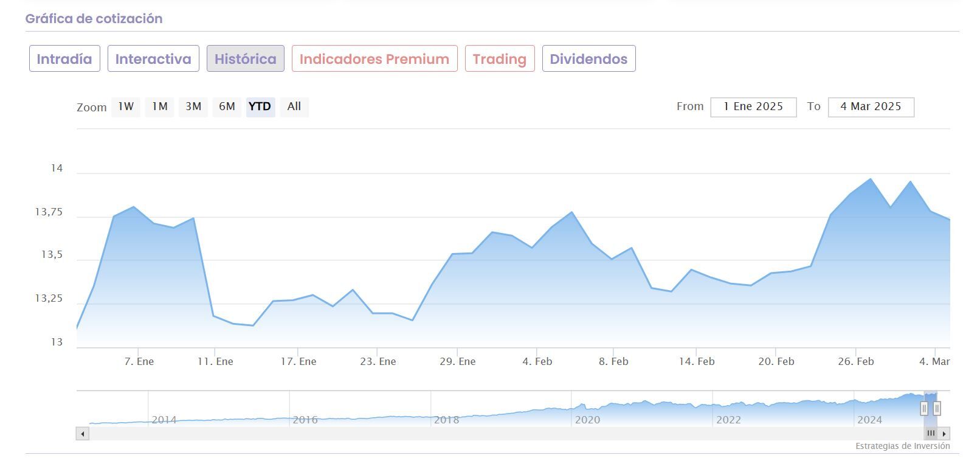Click the left range handle in navigator
This screenshot has height=469, width=980.
[924, 409]
